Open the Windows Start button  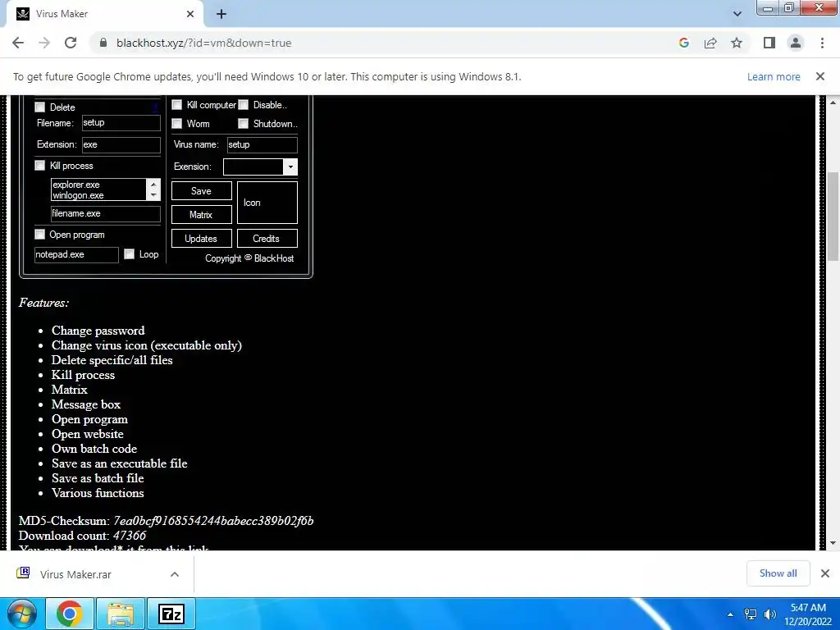(21, 614)
